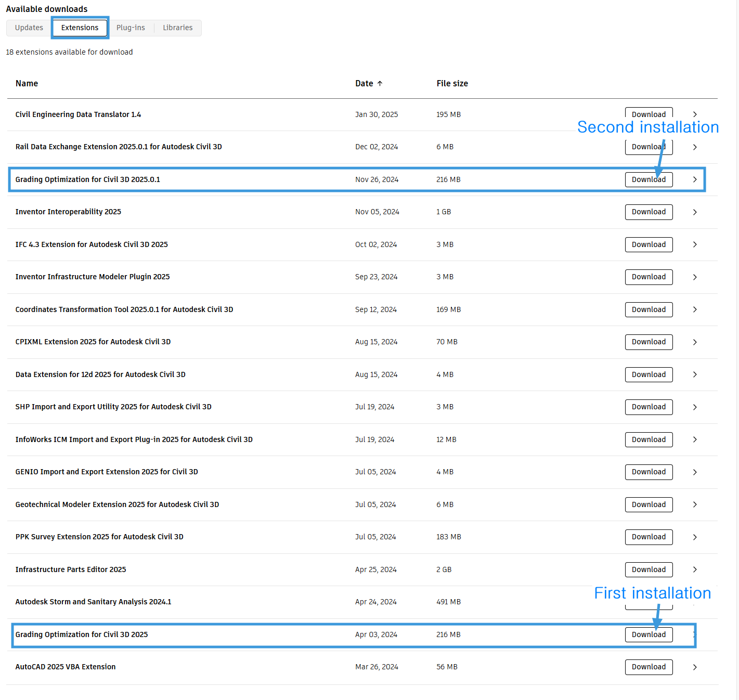
Task: Download Inventor Interoperability 2025
Action: [x=649, y=212]
